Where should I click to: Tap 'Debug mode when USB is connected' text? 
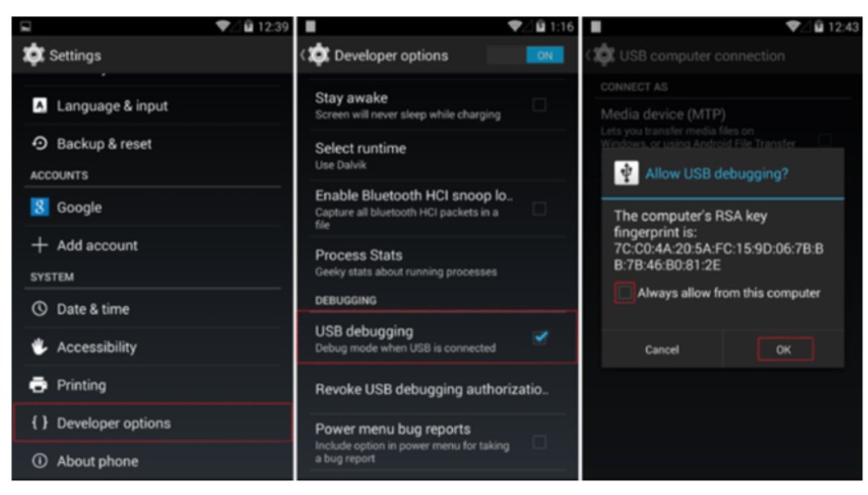point(405,349)
